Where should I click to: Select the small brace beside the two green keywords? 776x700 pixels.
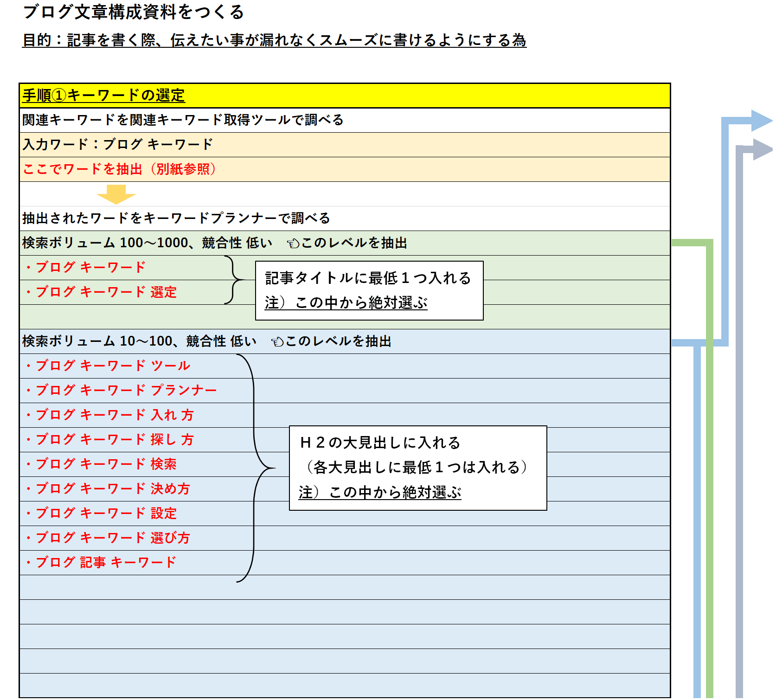pyautogui.click(x=234, y=280)
